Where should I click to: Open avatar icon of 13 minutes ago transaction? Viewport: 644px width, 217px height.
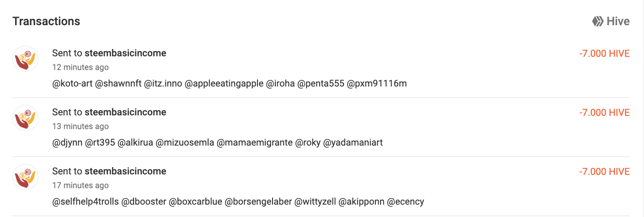[25, 118]
